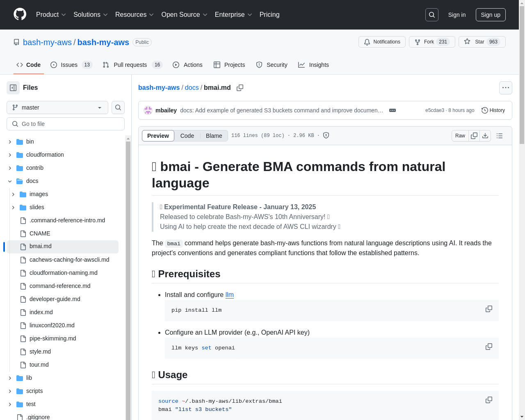Copy raw file contents icon
525x420 pixels.
pos(474,136)
